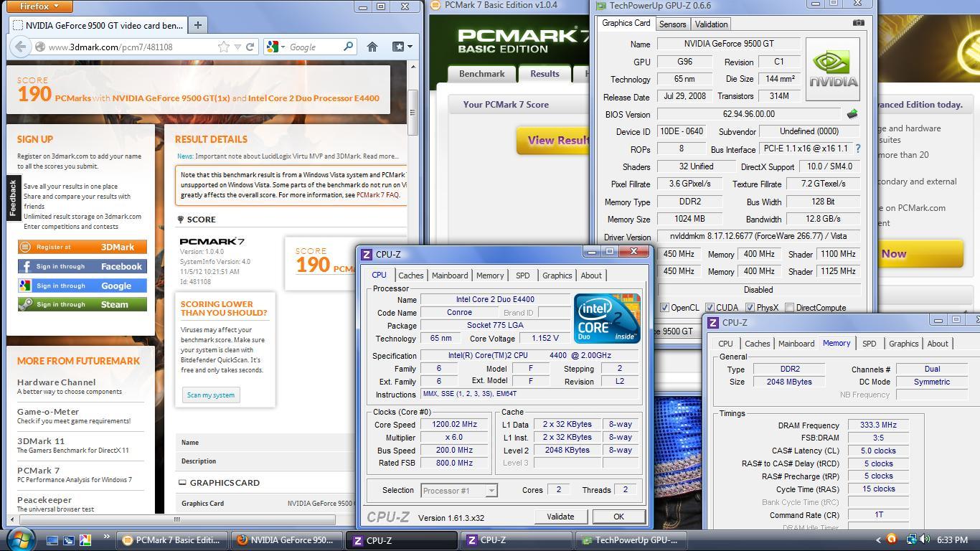This screenshot has width=980, height=551.
Task: Sign in through Facebook
Action: coord(82,266)
